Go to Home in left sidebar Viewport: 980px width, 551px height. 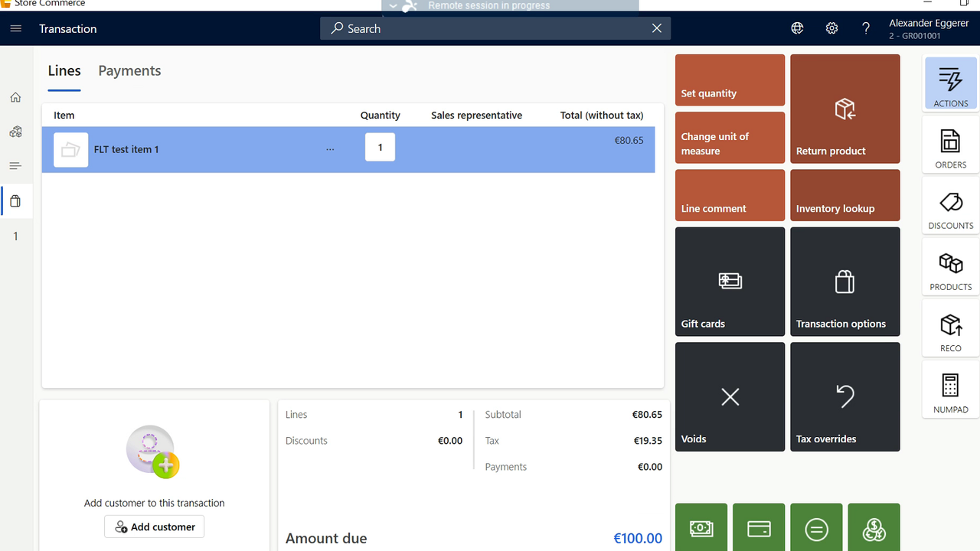click(x=15, y=97)
